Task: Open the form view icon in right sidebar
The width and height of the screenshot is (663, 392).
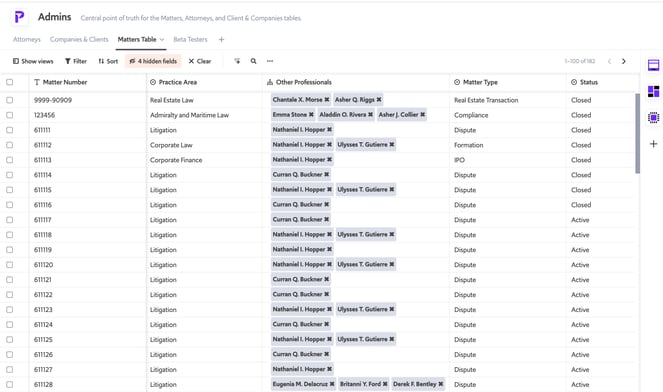Action: click(653, 65)
